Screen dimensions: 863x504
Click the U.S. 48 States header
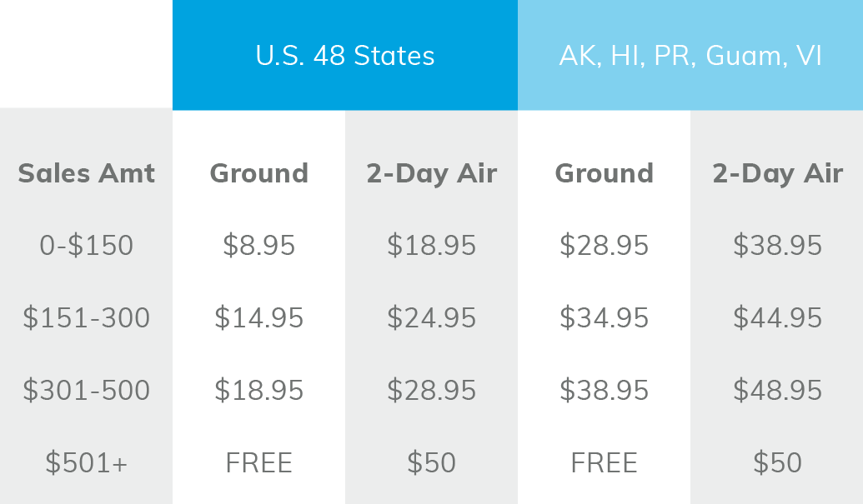(344, 56)
